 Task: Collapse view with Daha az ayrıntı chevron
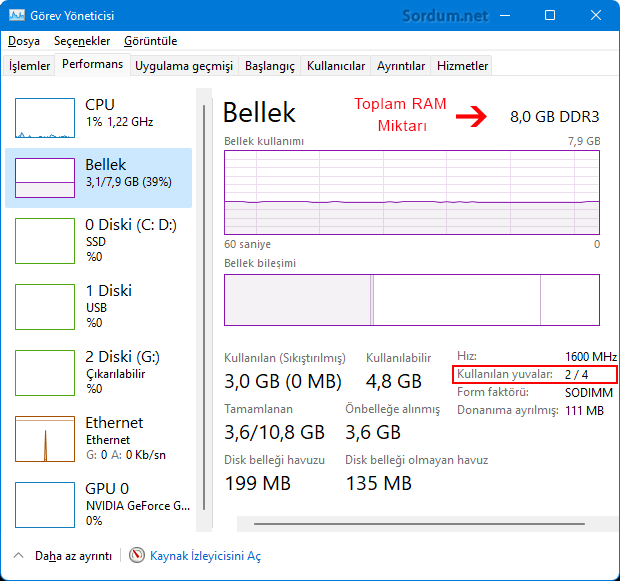20,555
